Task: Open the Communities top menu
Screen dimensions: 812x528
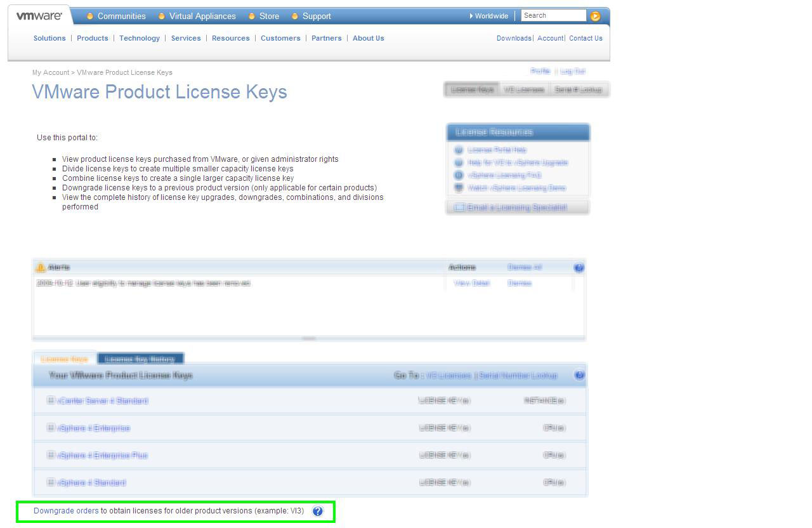Action: coord(121,16)
